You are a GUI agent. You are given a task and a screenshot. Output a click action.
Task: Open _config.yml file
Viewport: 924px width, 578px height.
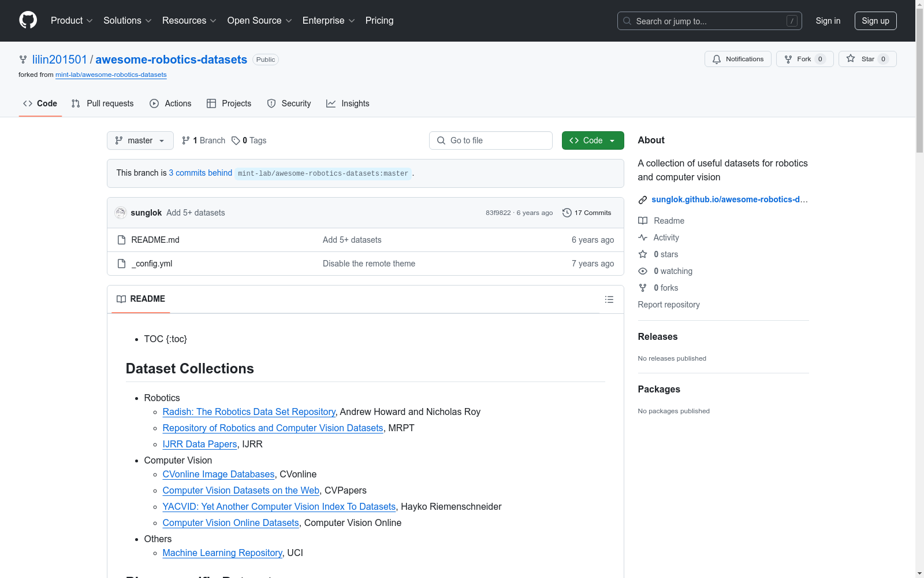pyautogui.click(x=152, y=264)
